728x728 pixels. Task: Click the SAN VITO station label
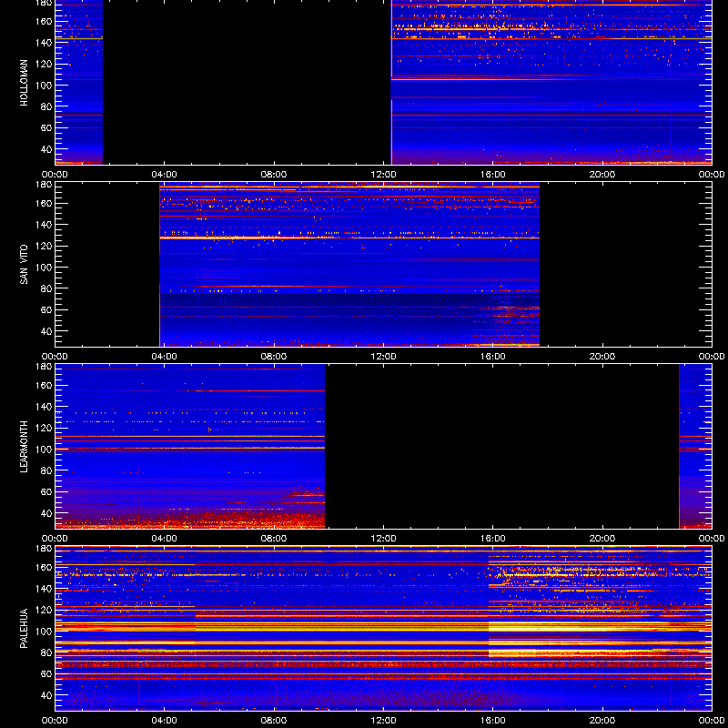[25, 265]
